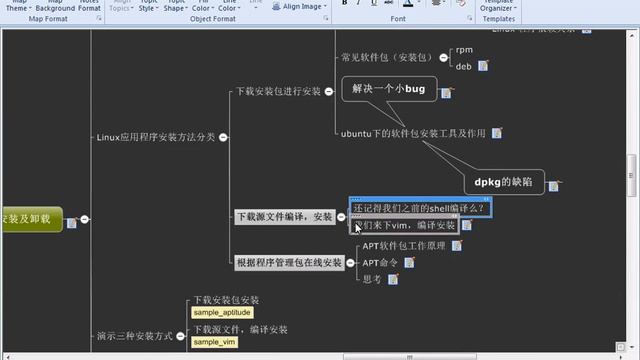Open the Map Theme dropdown
This screenshot has height=360, width=640.
click(x=18, y=6)
